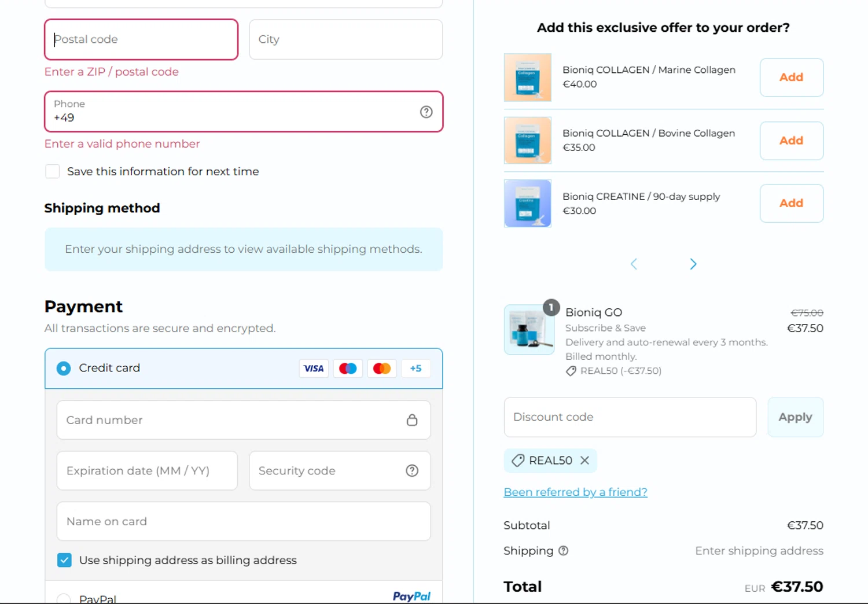Click the Bioniq GO product name
The image size is (868, 604).
tap(594, 312)
